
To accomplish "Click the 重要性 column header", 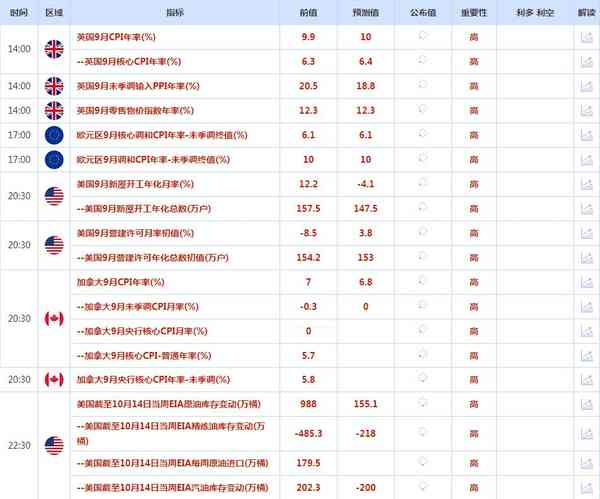I will pyautogui.click(x=474, y=13).
